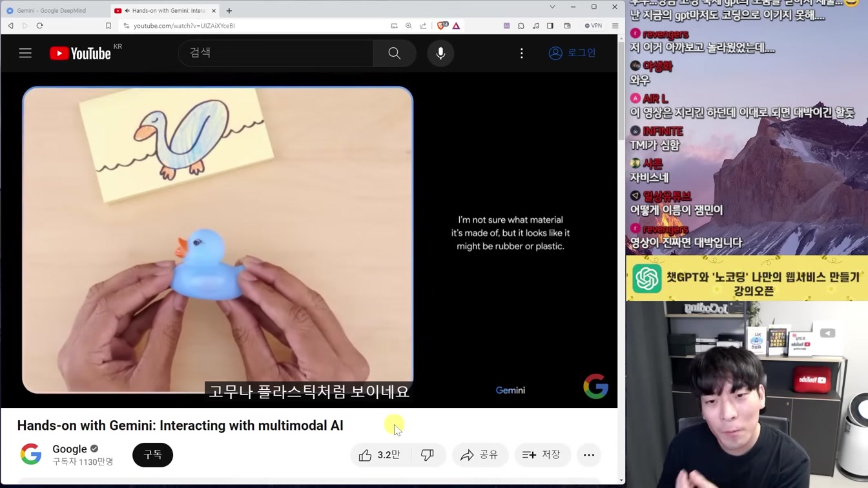Click the Korean subtitle 고무나 플라스틱처럼 보이네요
This screenshot has width=868, height=488.
point(309,391)
